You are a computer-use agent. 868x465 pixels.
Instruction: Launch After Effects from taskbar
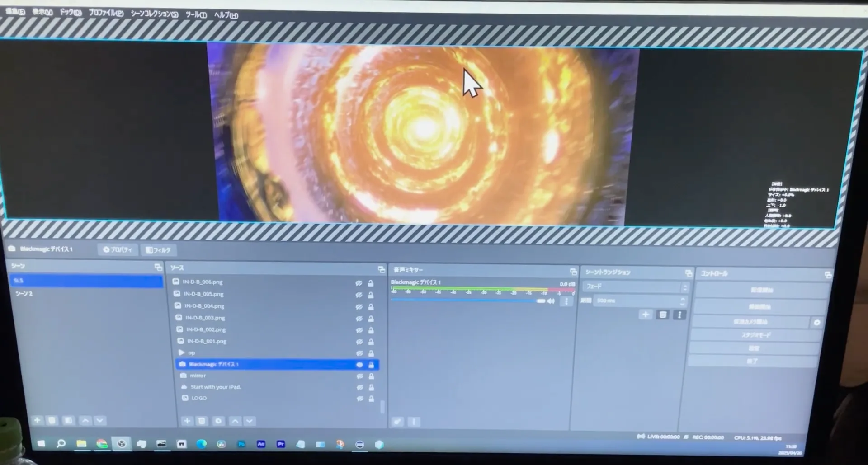click(x=261, y=444)
